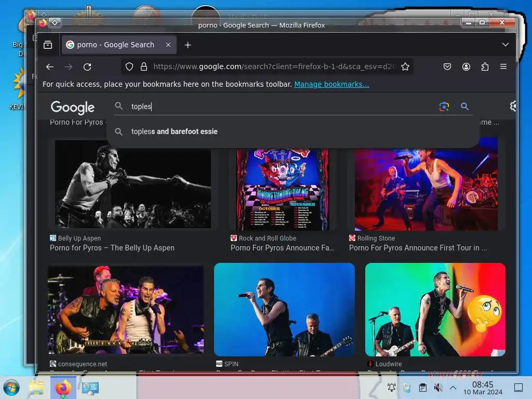Click Firefox icon in the taskbar

tap(63, 388)
